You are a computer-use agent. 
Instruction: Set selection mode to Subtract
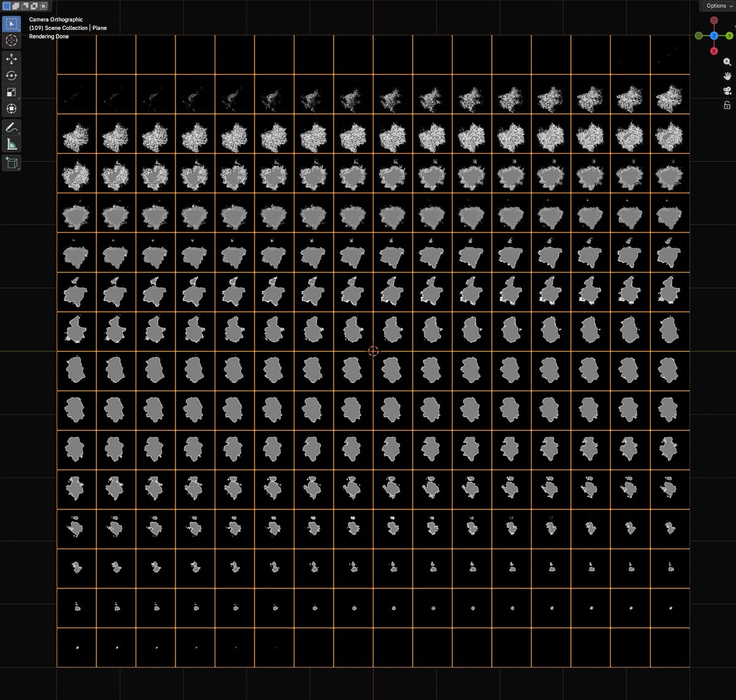coord(25,6)
